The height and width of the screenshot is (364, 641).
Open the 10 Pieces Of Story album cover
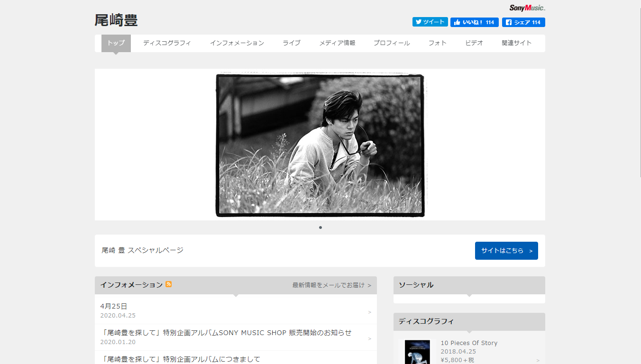coord(418,352)
